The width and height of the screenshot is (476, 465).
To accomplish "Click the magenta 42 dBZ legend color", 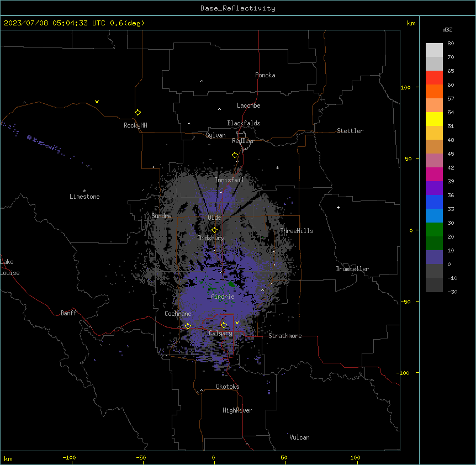I will [434, 174].
